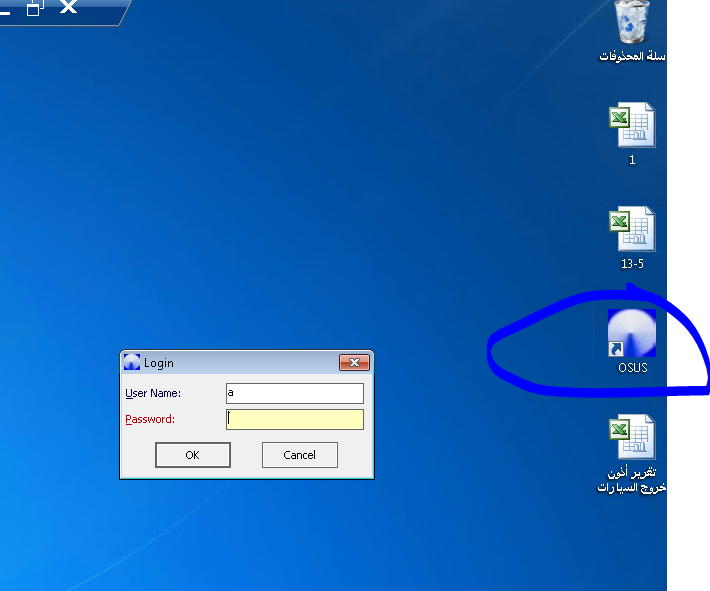Click the OSUS icon label text

[x=633, y=368]
